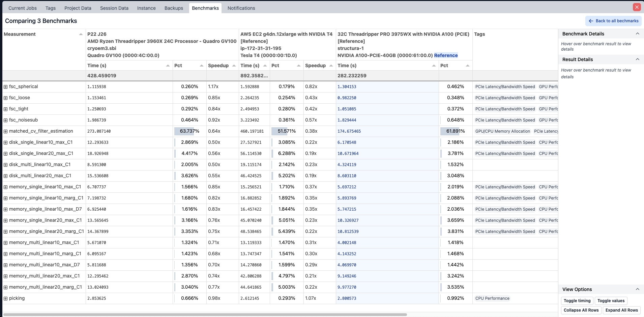Screen dimensions: 644x317
Task: Collapse All Rows
Action: (x=581, y=310)
